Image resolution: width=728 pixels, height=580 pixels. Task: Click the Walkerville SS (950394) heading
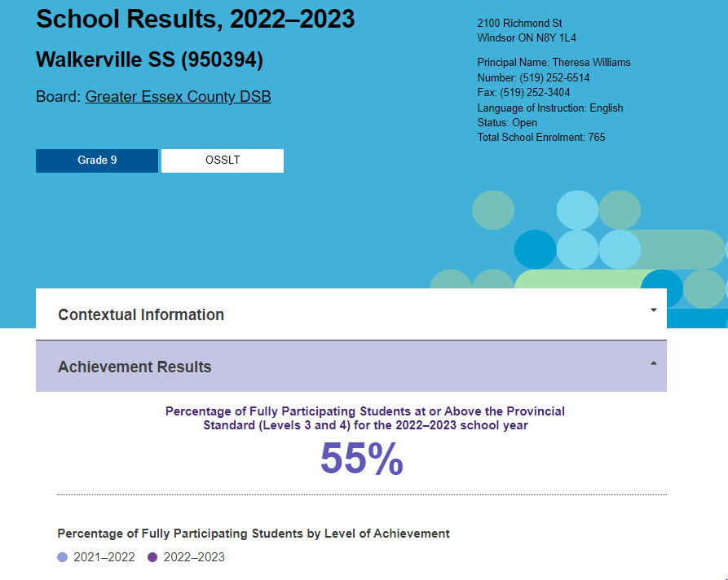click(149, 59)
